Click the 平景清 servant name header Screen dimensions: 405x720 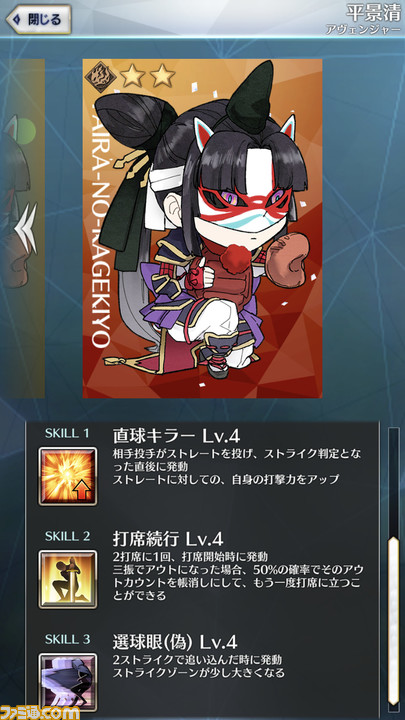(x=372, y=12)
